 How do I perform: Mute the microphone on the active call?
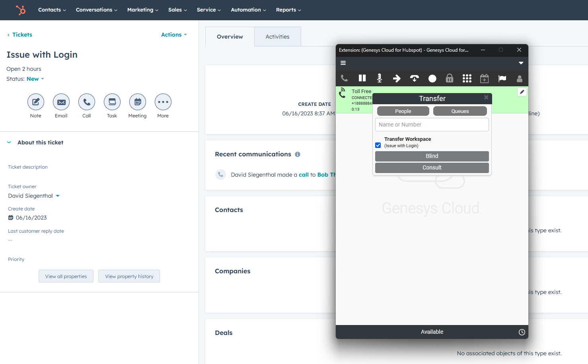[379, 78]
